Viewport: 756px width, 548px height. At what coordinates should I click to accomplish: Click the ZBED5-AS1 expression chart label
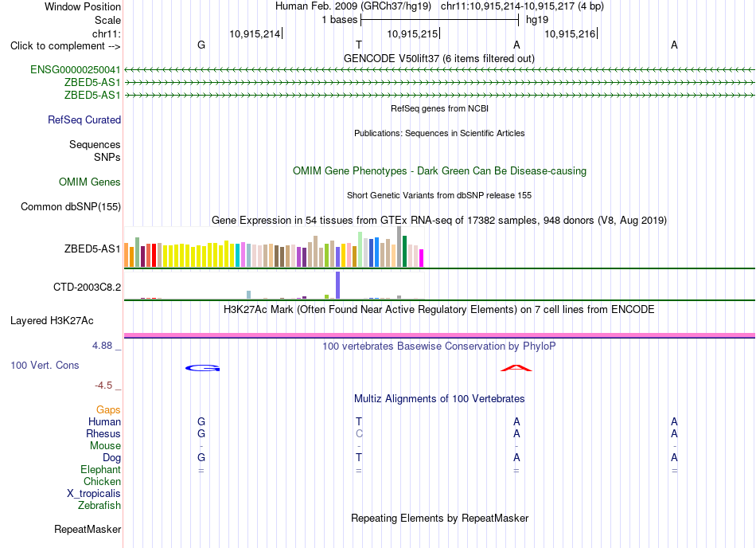point(92,249)
